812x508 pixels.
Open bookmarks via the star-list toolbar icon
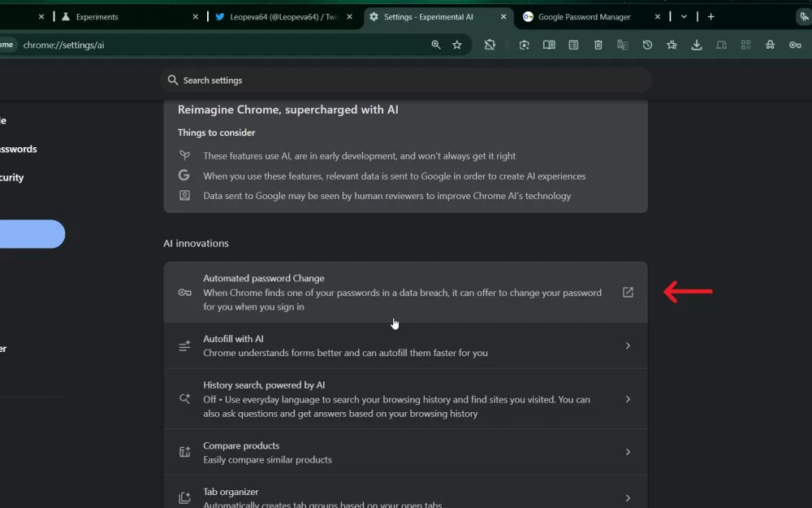[x=672, y=45]
